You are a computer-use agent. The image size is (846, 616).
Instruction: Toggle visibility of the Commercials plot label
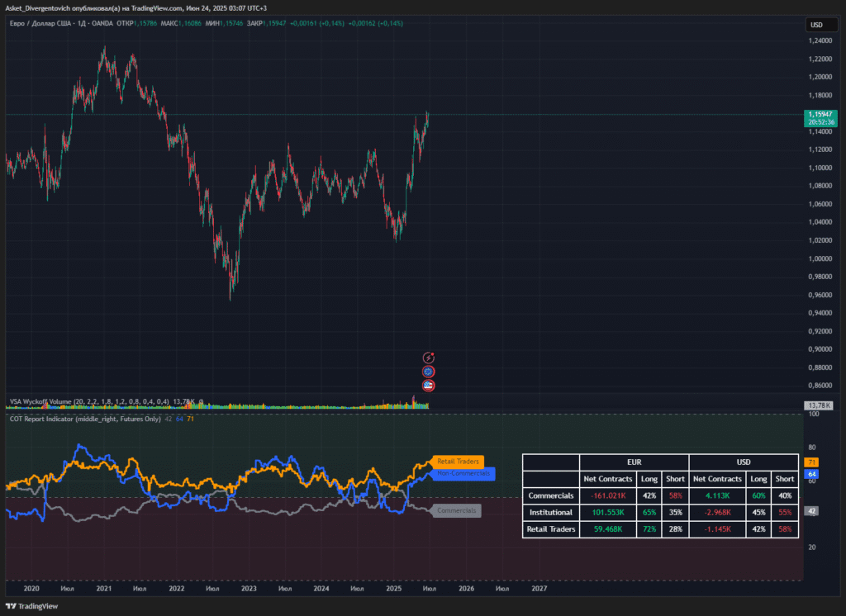pos(455,510)
